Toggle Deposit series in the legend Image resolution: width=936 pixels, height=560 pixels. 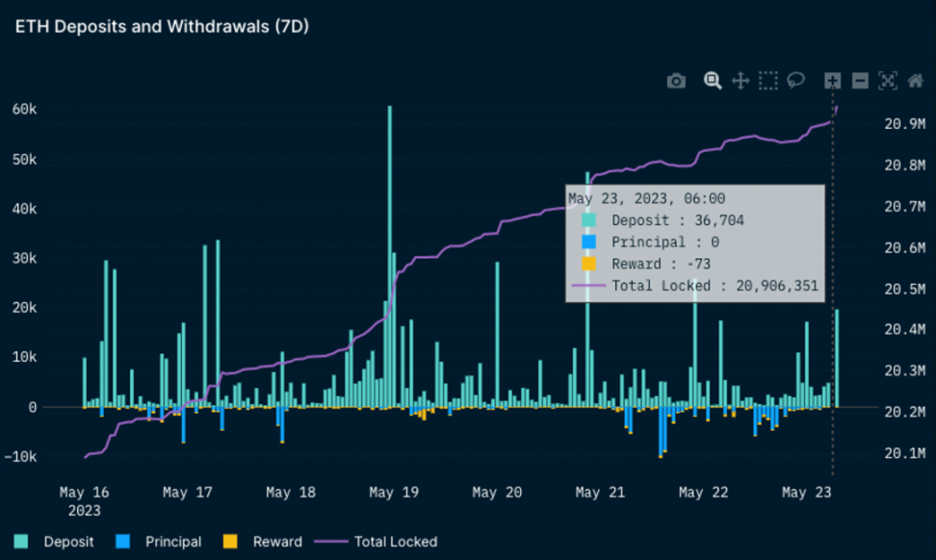point(68,542)
